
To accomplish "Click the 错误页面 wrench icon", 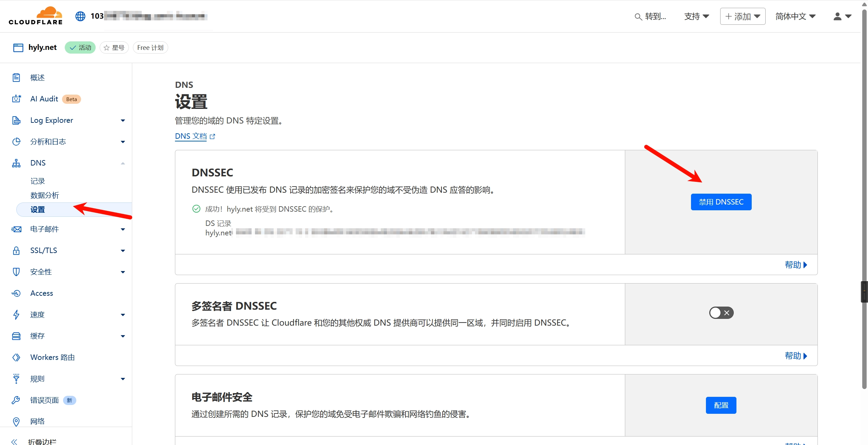I will pyautogui.click(x=16, y=400).
